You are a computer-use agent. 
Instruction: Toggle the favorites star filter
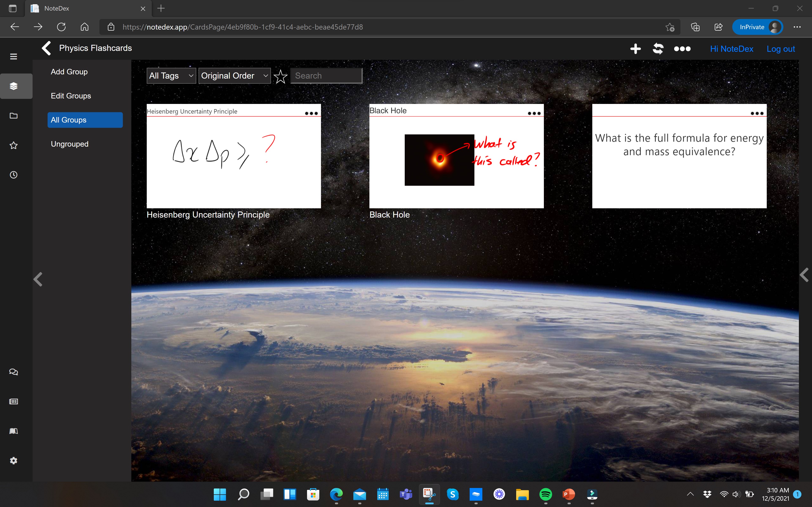pos(281,76)
